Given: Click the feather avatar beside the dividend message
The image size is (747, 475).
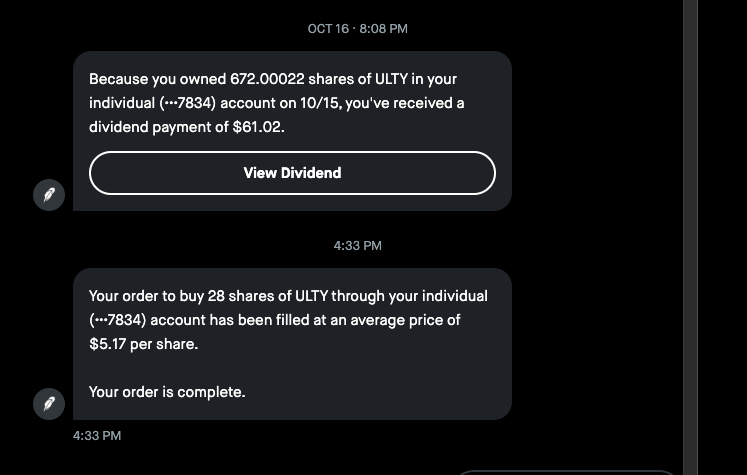Looking at the screenshot, I should [49, 195].
